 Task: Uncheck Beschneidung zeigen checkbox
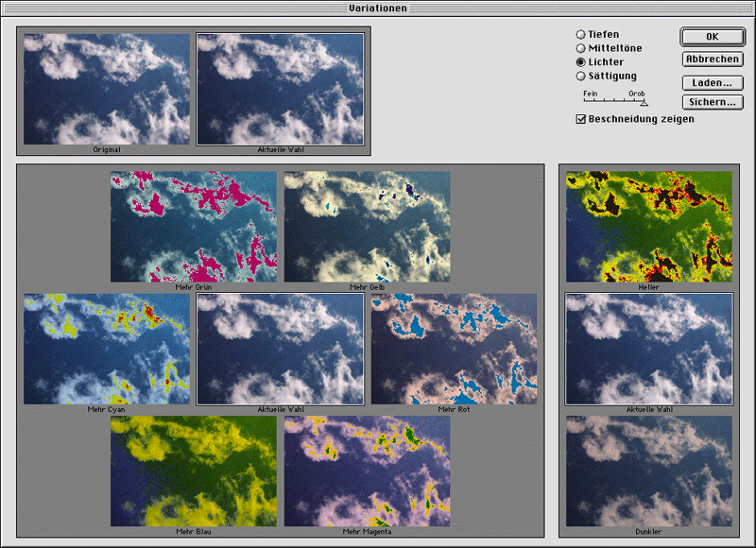(x=581, y=119)
